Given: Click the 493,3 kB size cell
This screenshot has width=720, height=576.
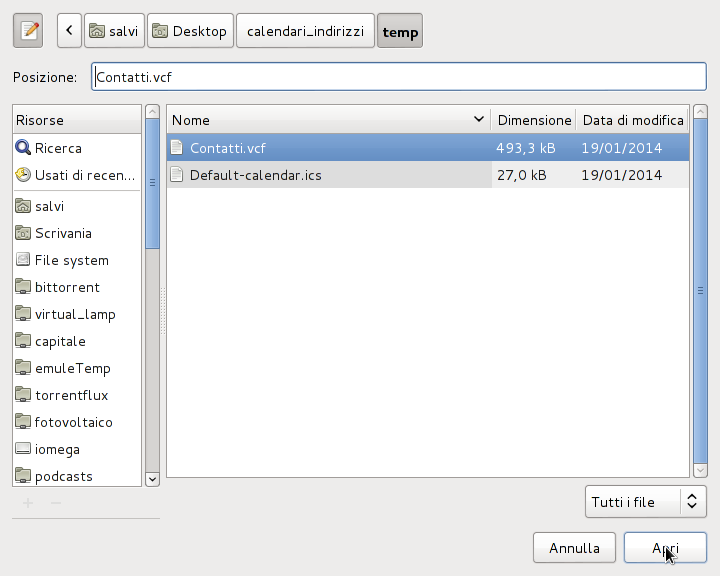Looking at the screenshot, I should pyautogui.click(x=526, y=148).
